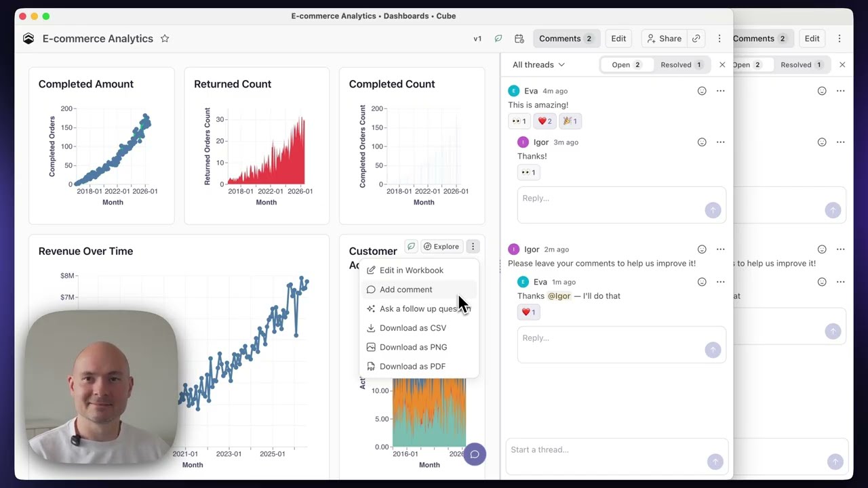Screen dimensions: 868x488
Task: Click the leaf icon on the Customer card
Action: pyautogui.click(x=411, y=246)
